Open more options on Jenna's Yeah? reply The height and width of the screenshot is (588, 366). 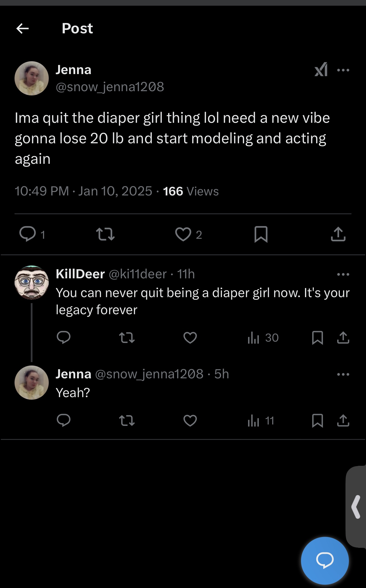[343, 374]
